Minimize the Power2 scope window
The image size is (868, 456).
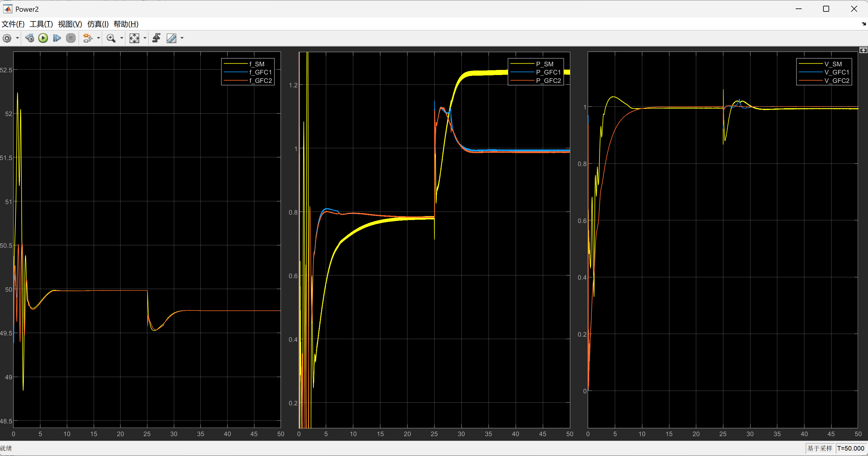point(799,9)
